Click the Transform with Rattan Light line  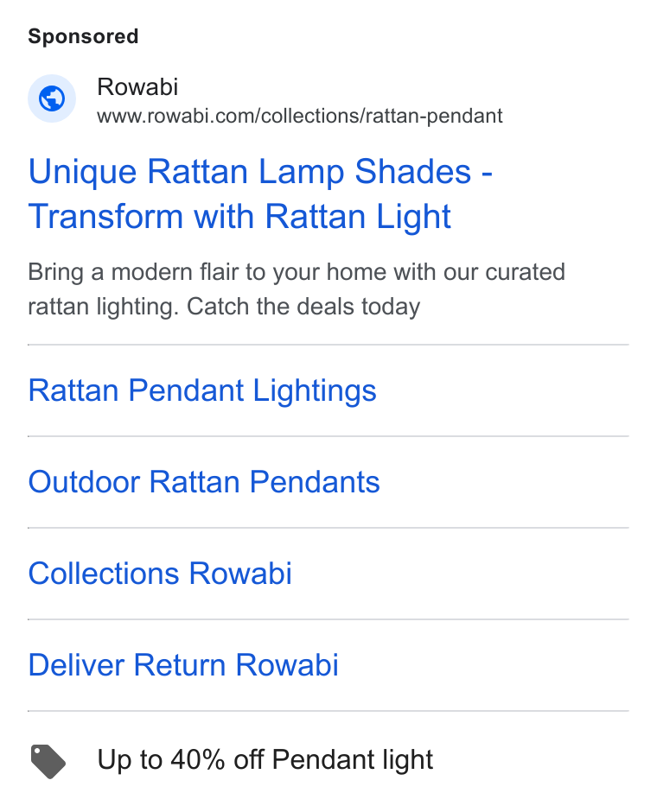coord(239,217)
